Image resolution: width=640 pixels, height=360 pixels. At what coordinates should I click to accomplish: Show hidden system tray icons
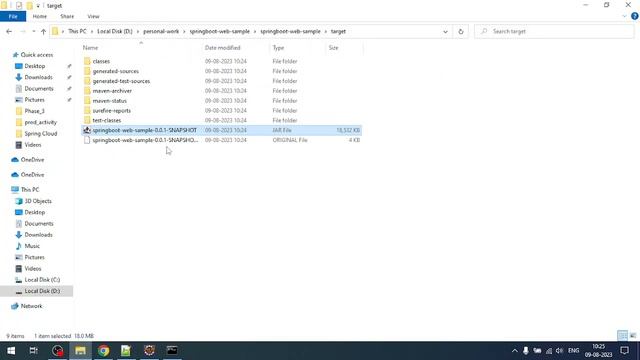click(515, 351)
